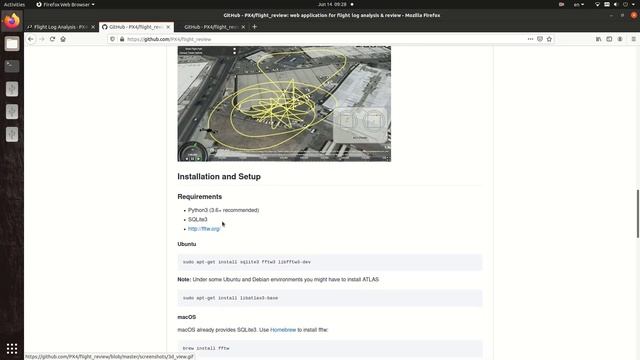
Task: Click the Python3 requirement list item
Action: coord(223,210)
